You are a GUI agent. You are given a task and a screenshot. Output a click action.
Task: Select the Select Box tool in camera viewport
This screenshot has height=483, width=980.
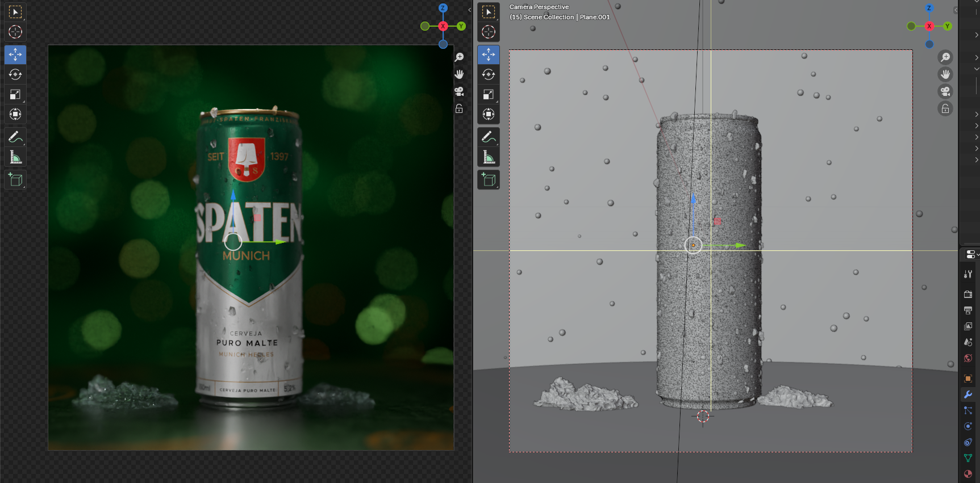click(x=489, y=12)
